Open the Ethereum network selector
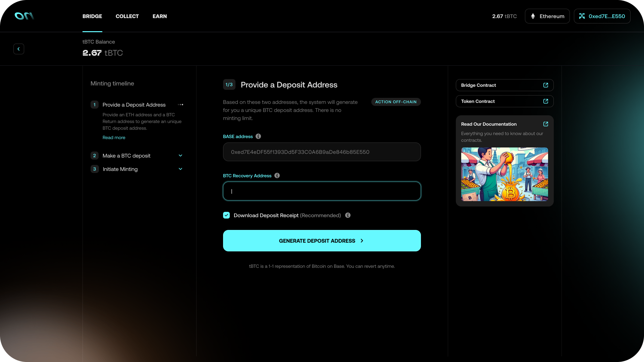The height and width of the screenshot is (362, 644). (547, 16)
